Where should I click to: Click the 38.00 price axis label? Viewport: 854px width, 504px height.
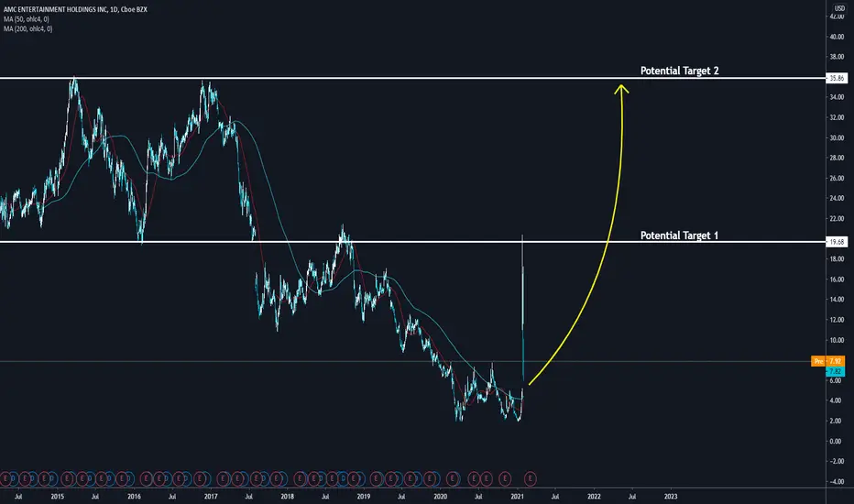coord(837,57)
